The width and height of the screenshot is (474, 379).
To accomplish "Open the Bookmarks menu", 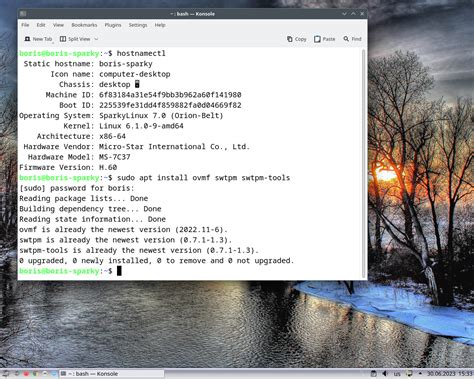I will (x=84, y=25).
